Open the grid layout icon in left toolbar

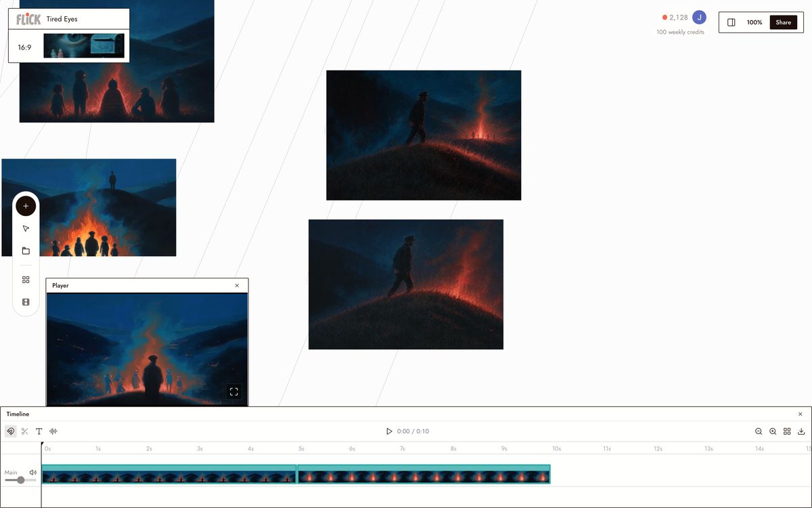(26, 280)
